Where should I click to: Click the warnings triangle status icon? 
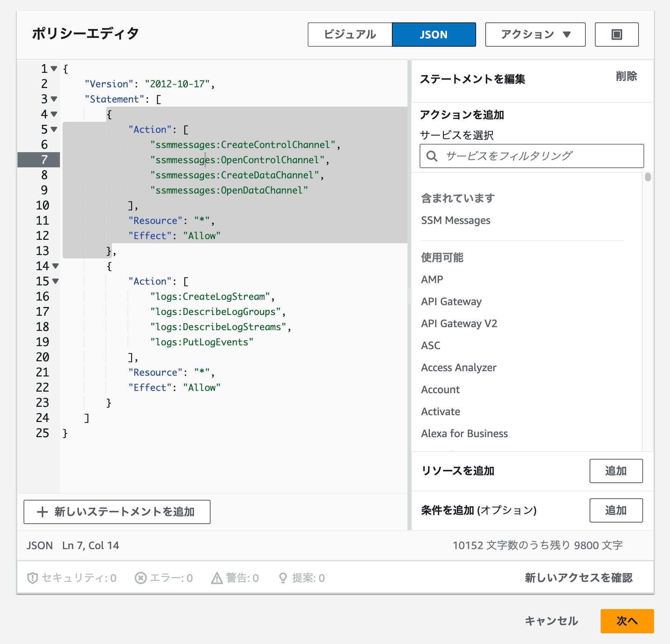click(217, 578)
